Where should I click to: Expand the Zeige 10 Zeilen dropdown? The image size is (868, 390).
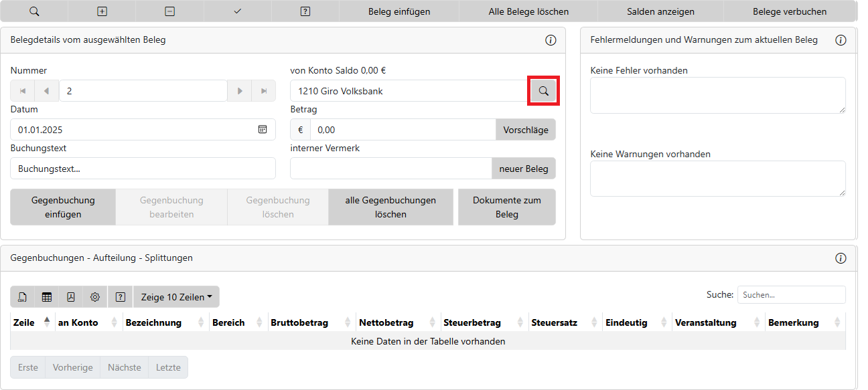click(176, 297)
